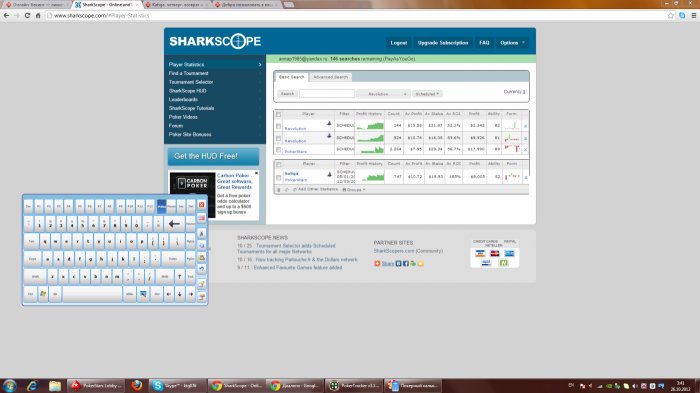The width and height of the screenshot is (700, 393).
Task: Click the browser home icon
Action: coord(38,15)
